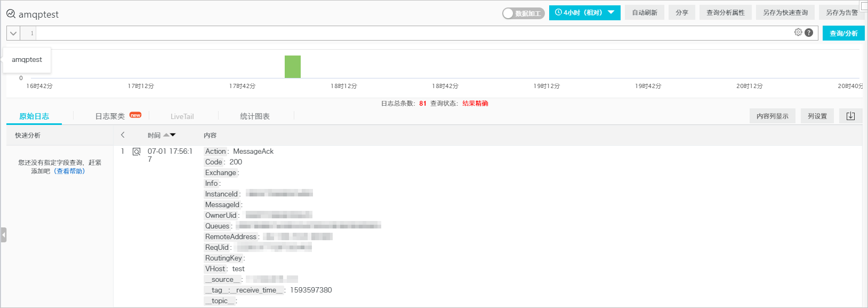Switch to 统计图表 tab
868x308 pixels.
click(255, 116)
